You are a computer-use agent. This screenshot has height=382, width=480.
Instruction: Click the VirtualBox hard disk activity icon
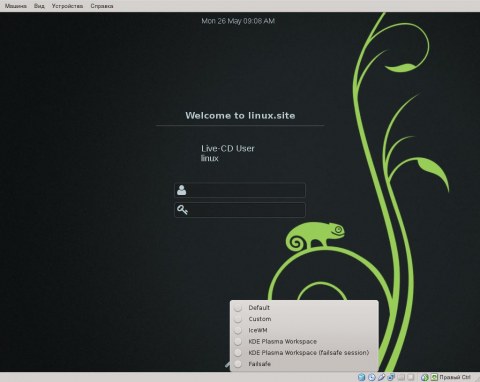[x=361, y=377]
